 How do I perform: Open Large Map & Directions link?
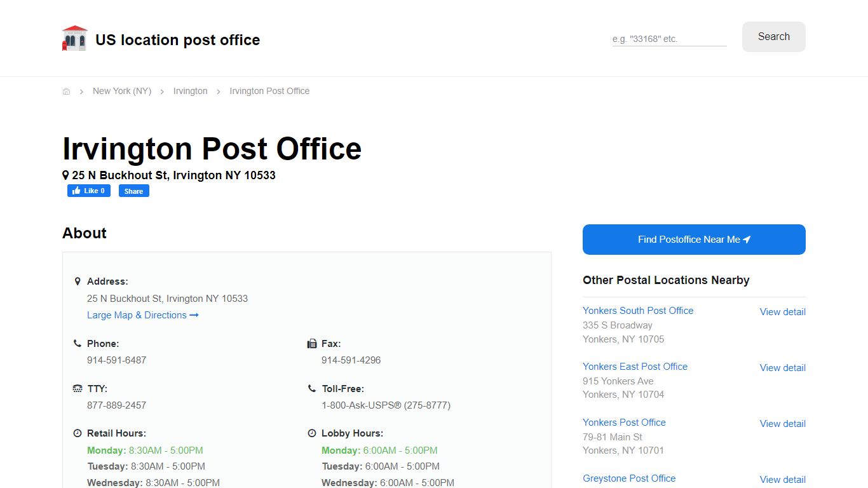click(143, 315)
